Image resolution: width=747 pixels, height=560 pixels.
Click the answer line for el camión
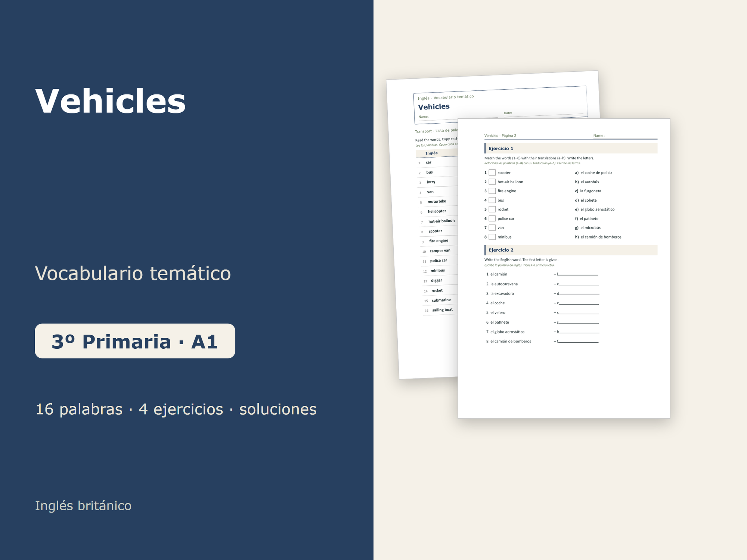tap(578, 274)
